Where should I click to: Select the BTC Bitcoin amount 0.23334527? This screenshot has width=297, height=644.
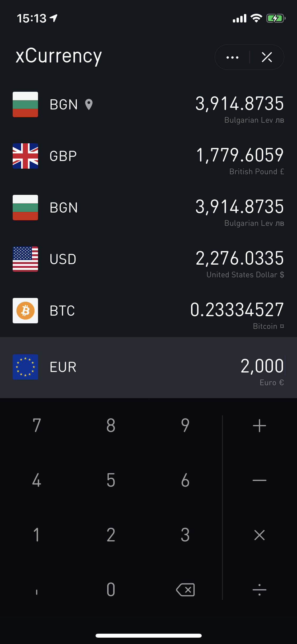[x=237, y=310]
